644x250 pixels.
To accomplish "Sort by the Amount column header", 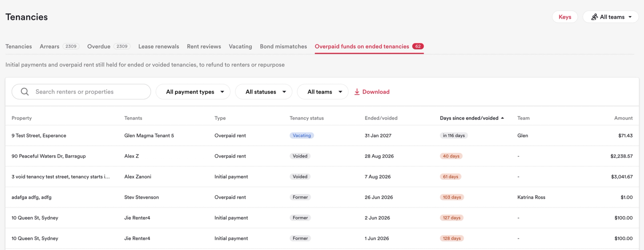I will tap(623, 118).
